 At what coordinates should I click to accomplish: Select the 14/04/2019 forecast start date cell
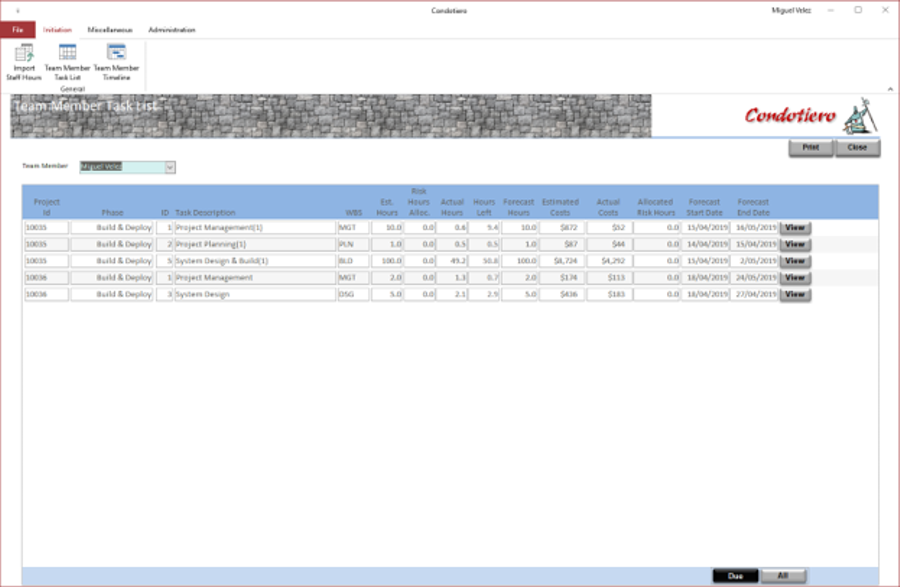click(705, 244)
